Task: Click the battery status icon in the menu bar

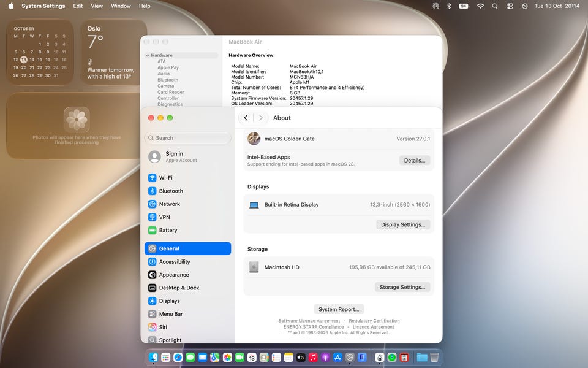Action: (464, 6)
